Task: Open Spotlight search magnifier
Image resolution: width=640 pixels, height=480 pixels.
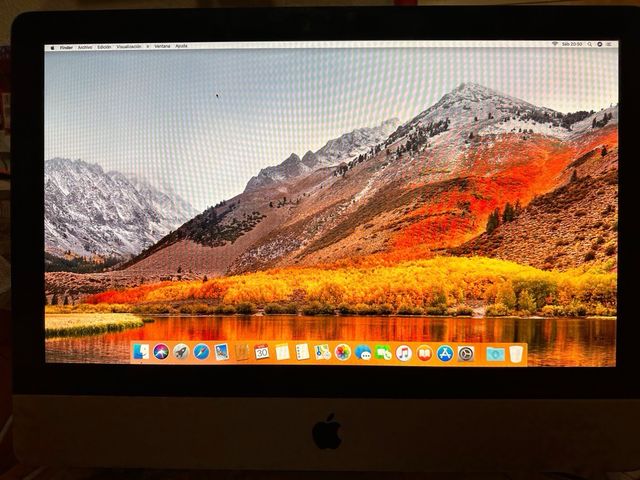Action: 590,44
